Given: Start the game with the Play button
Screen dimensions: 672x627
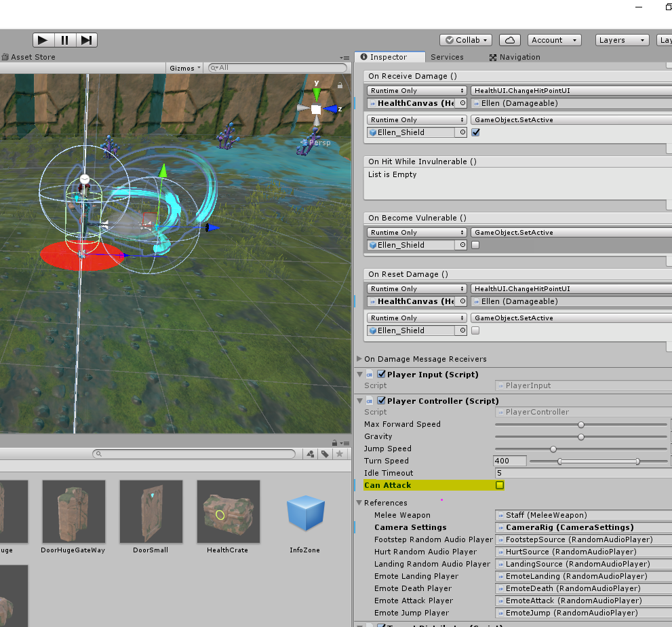Looking at the screenshot, I should point(43,40).
